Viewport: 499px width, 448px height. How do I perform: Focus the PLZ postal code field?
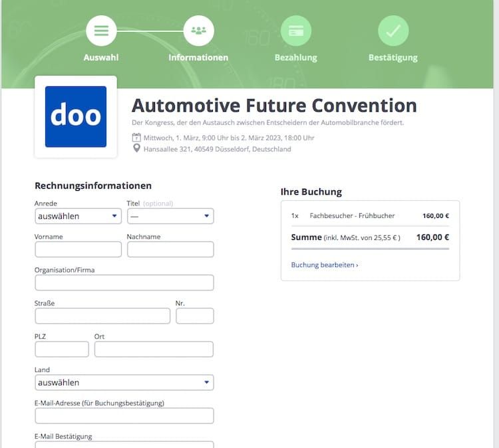pyautogui.click(x=62, y=349)
